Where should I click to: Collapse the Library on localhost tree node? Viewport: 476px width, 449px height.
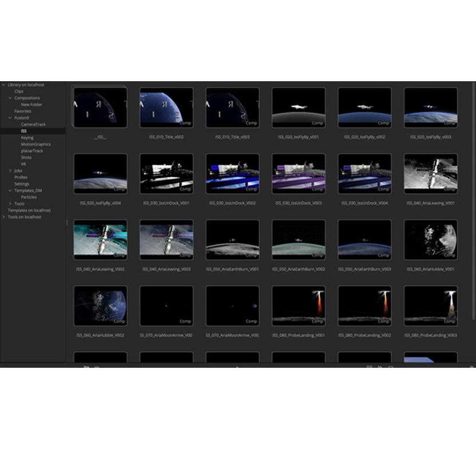[3, 85]
